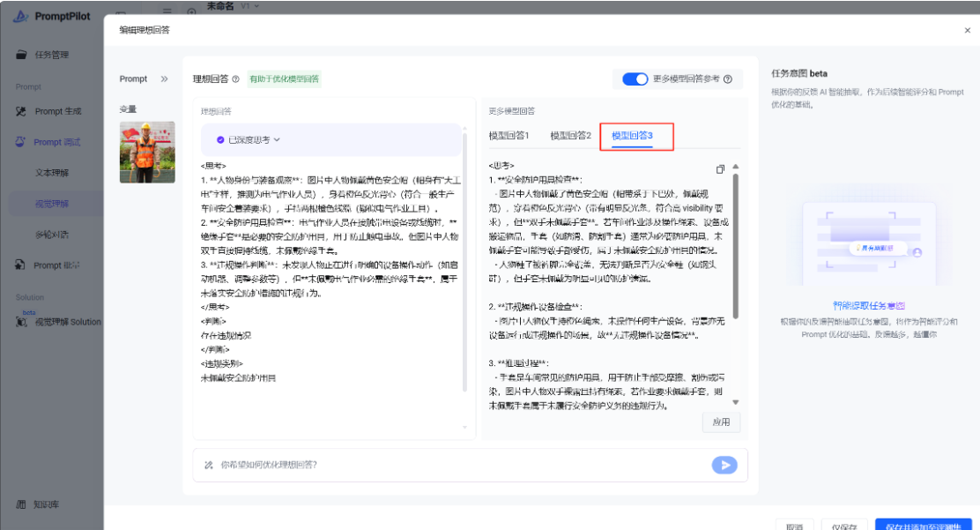Click the help icon next to 理想回答
Viewport: 980px width, 530px height.
pyautogui.click(x=235, y=78)
